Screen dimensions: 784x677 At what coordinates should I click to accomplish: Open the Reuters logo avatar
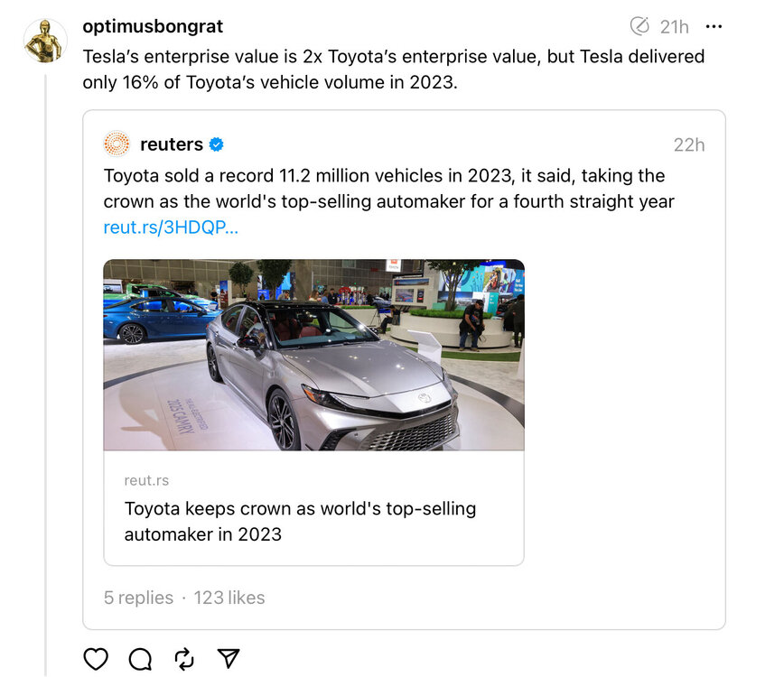coord(117,144)
